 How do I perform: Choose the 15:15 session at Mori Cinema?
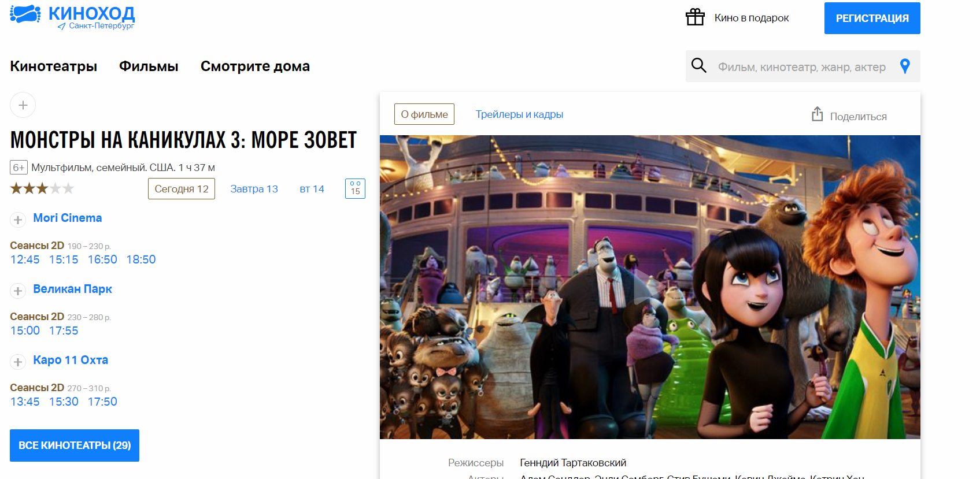pyautogui.click(x=64, y=259)
